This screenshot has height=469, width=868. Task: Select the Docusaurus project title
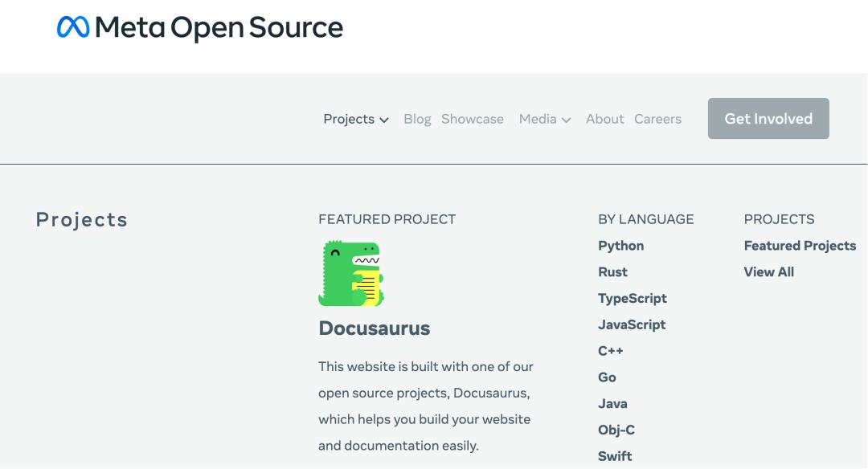pyautogui.click(x=375, y=328)
